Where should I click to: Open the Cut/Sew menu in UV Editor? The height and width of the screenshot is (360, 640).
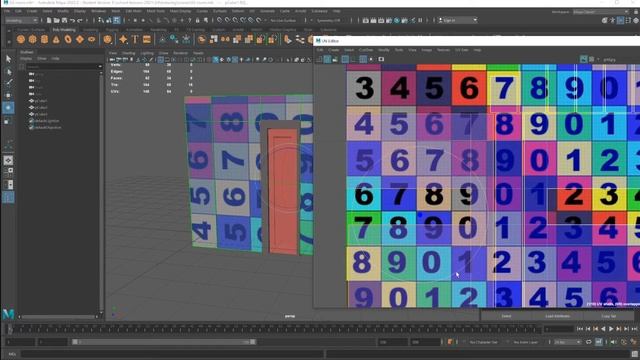tap(366, 50)
